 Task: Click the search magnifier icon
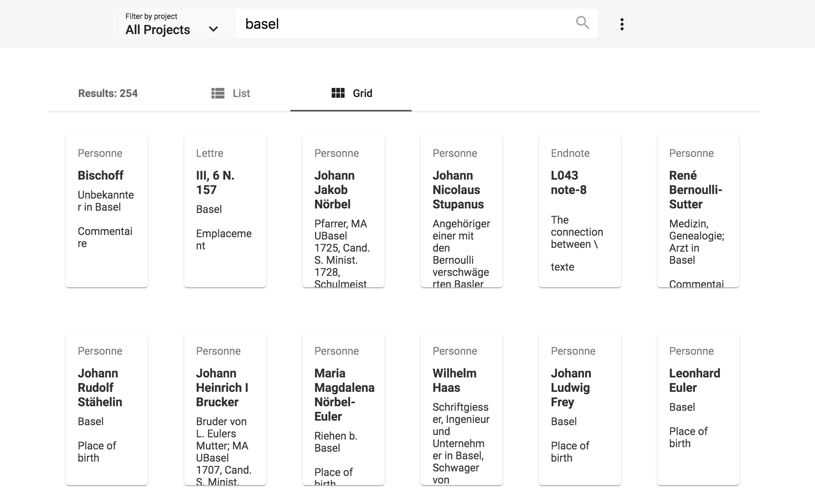click(582, 23)
